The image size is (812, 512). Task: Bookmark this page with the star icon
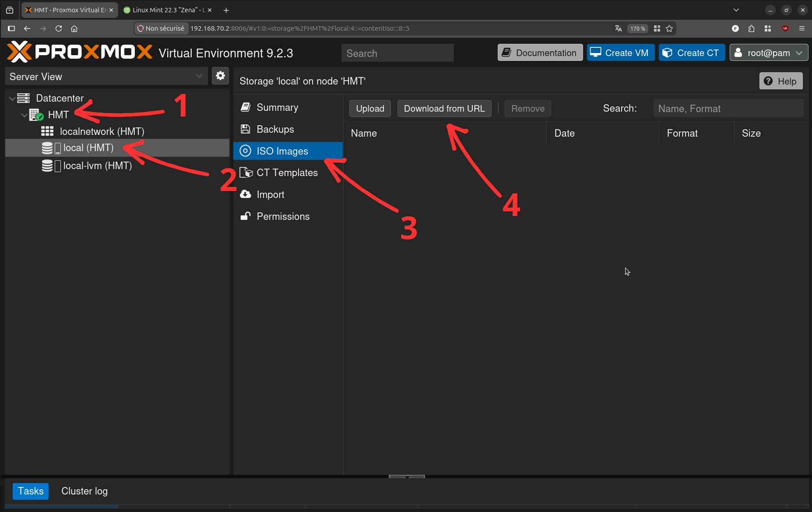[x=669, y=28]
